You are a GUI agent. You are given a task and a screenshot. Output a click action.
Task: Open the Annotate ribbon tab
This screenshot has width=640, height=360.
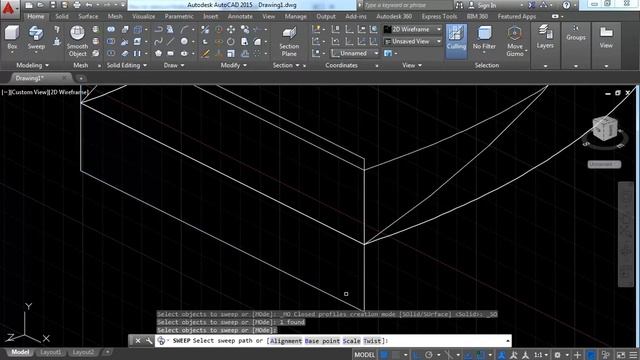(x=240, y=16)
